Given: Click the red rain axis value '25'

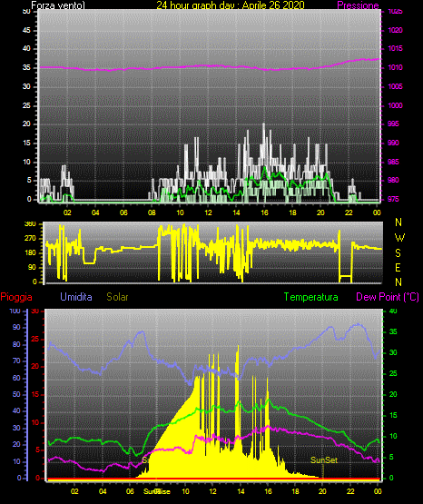Looking at the screenshot, I should click(35, 339).
